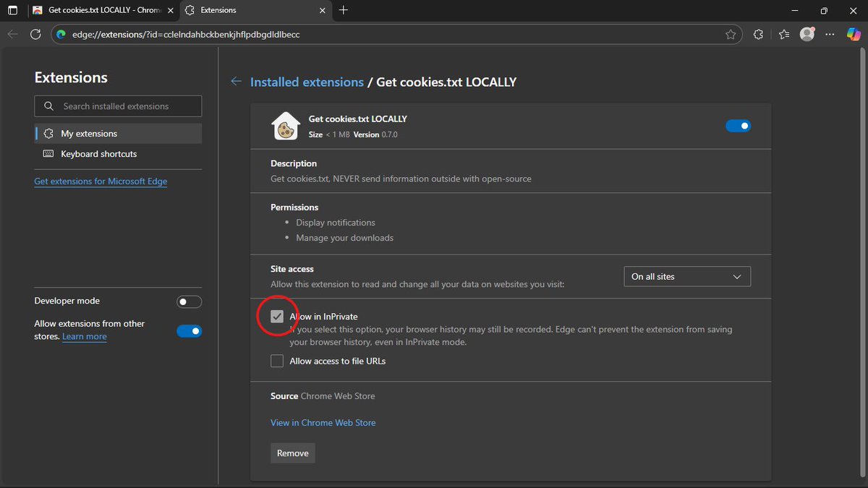The width and height of the screenshot is (868, 488).
Task: Turn off Allow extensions from other stores
Action: pos(190,331)
